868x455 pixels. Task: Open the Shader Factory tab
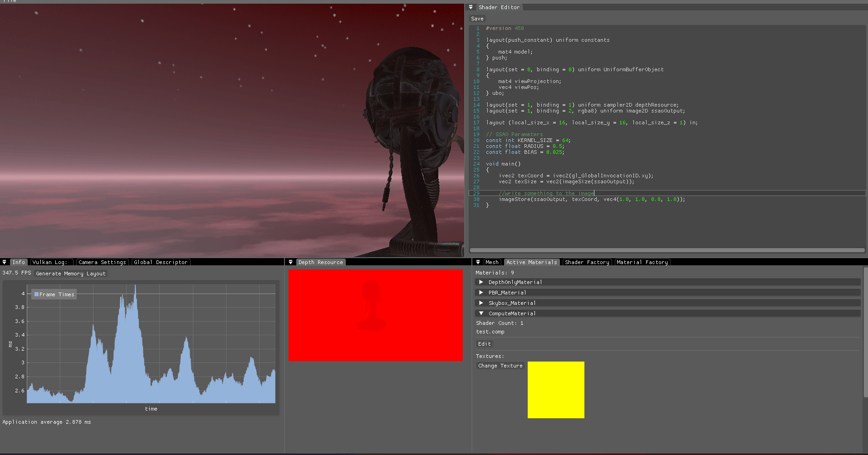[587, 262]
